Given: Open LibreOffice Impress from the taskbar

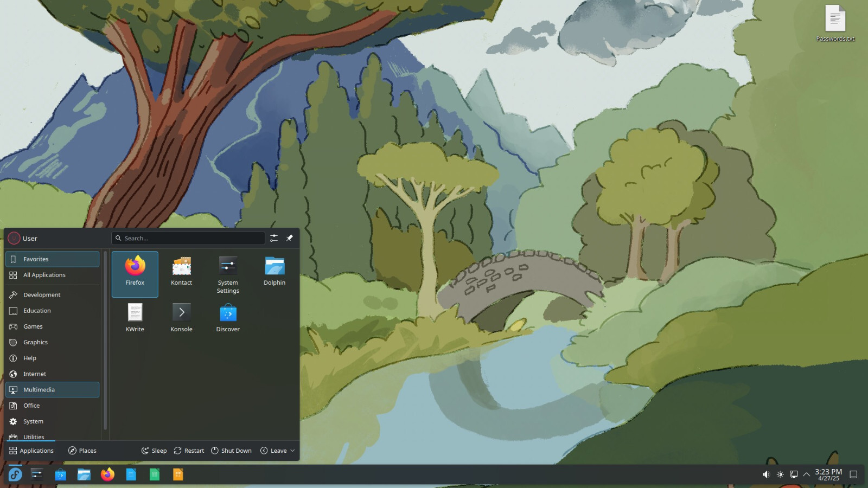Looking at the screenshot, I should click(178, 474).
